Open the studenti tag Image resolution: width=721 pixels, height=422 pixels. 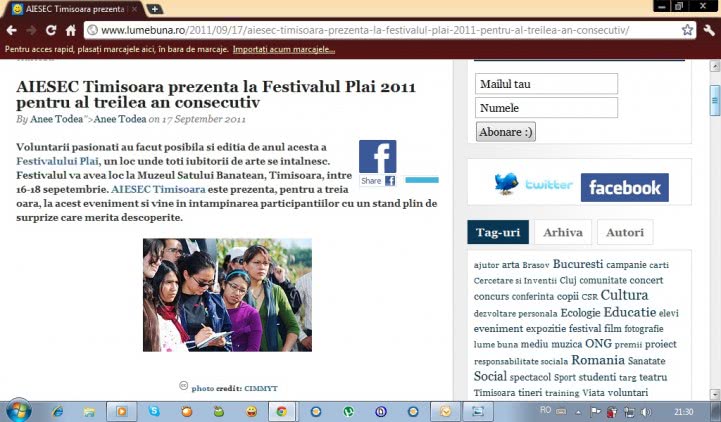click(x=597, y=377)
